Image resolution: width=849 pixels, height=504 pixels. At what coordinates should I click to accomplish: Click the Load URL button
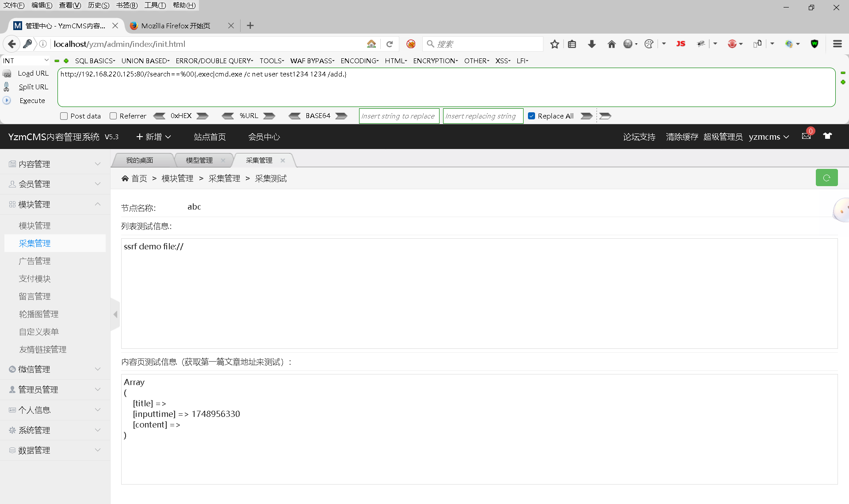point(33,73)
